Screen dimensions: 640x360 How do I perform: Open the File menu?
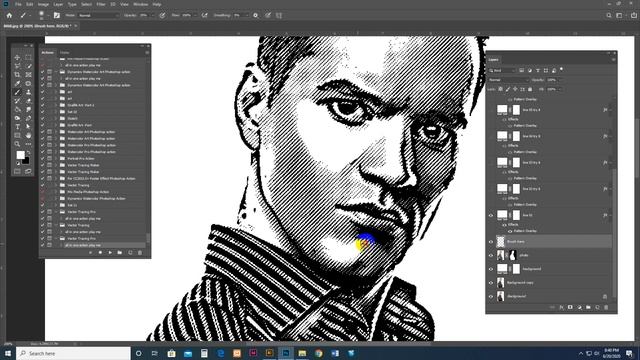(18, 4)
